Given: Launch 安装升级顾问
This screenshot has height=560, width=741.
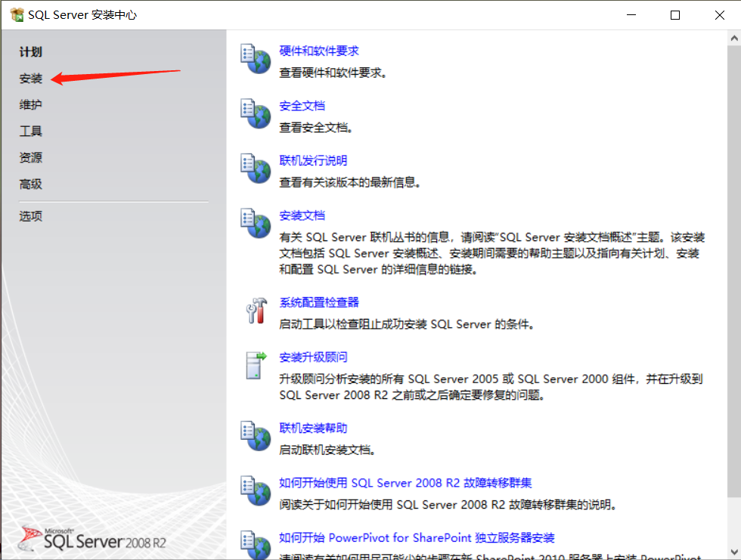Looking at the screenshot, I should click(313, 357).
